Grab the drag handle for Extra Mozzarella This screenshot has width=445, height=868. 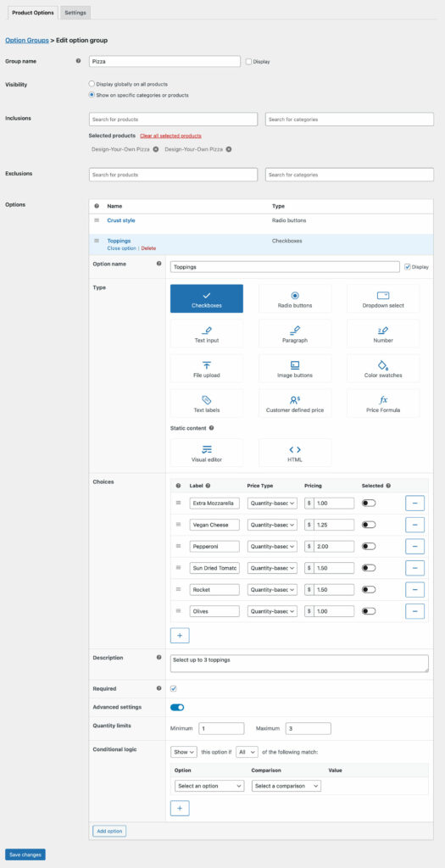point(178,503)
